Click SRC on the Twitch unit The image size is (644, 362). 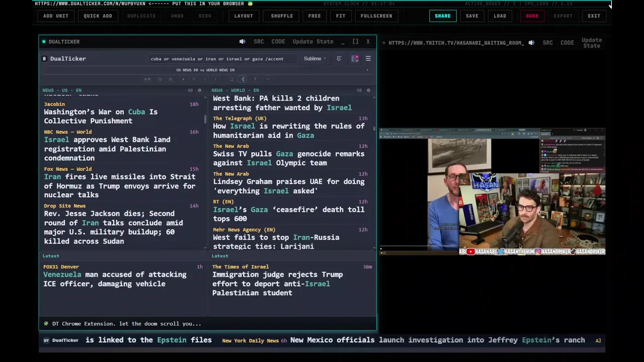pyautogui.click(x=548, y=43)
